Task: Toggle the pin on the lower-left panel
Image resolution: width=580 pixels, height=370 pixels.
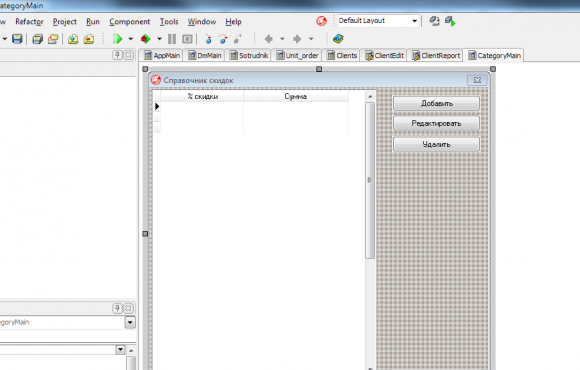Action: tap(117, 308)
